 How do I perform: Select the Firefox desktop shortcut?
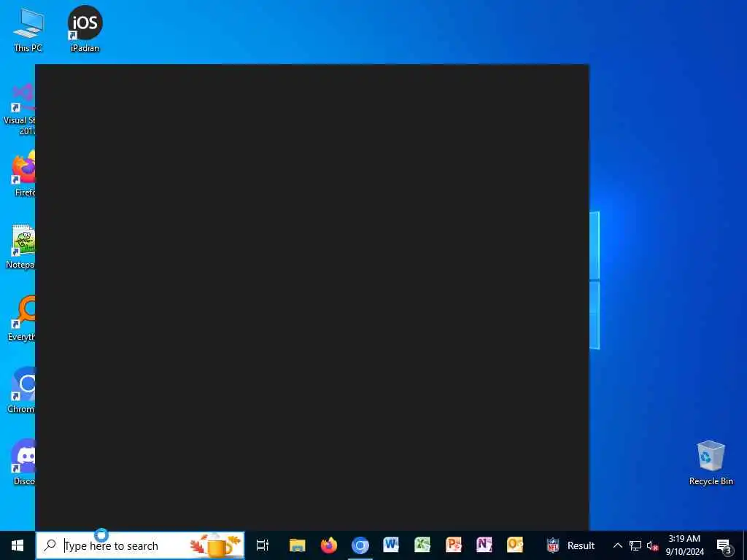point(23,174)
